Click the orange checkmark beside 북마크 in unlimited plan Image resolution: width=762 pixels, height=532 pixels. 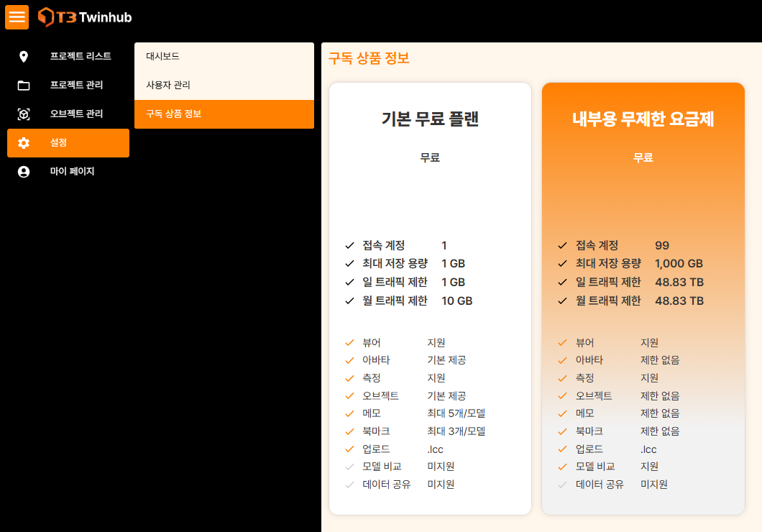point(562,431)
